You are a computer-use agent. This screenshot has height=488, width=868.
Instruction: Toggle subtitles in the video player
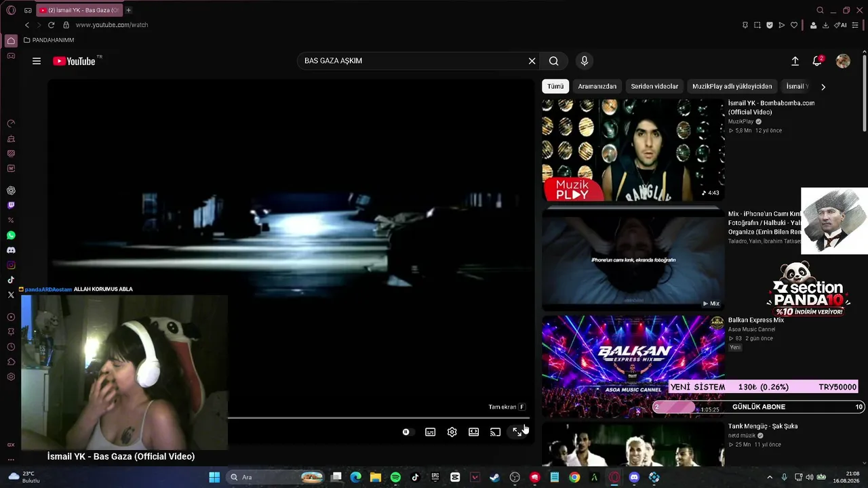click(430, 432)
